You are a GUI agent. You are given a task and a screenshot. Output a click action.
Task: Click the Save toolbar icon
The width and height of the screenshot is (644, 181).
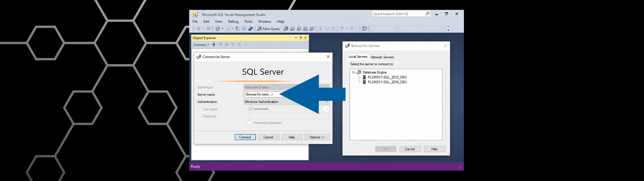244,29
